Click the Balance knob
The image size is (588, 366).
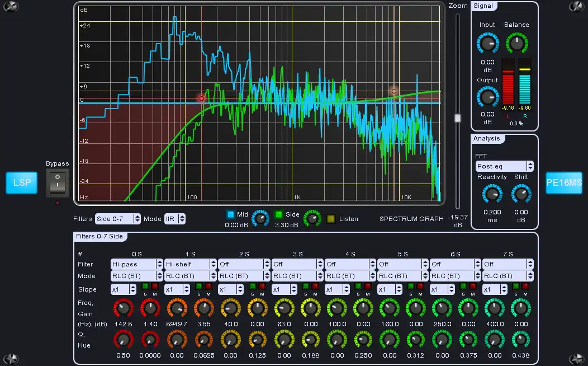pos(516,44)
